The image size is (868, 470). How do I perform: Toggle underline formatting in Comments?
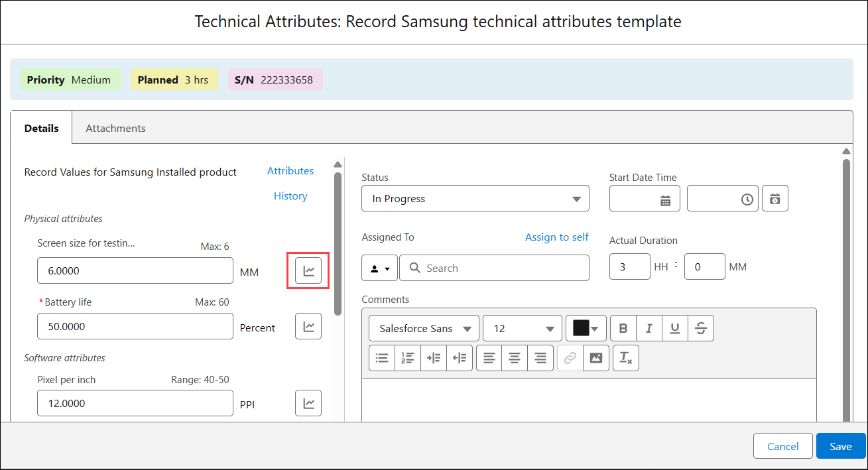(674, 328)
